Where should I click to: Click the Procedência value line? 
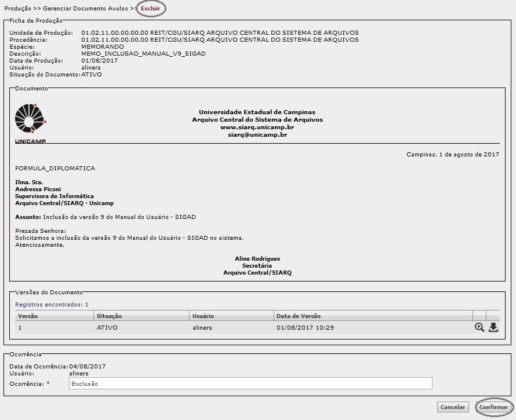(x=220, y=40)
